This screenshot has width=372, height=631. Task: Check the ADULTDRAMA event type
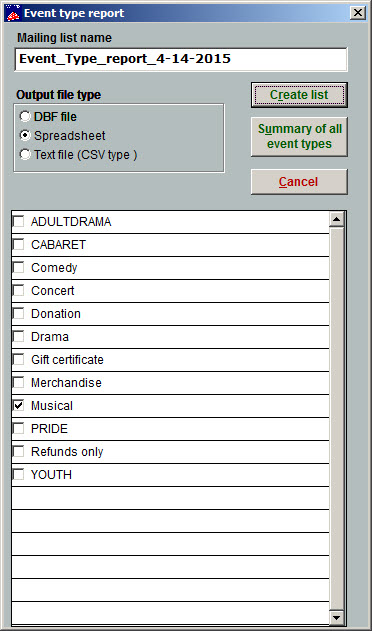pos(19,221)
